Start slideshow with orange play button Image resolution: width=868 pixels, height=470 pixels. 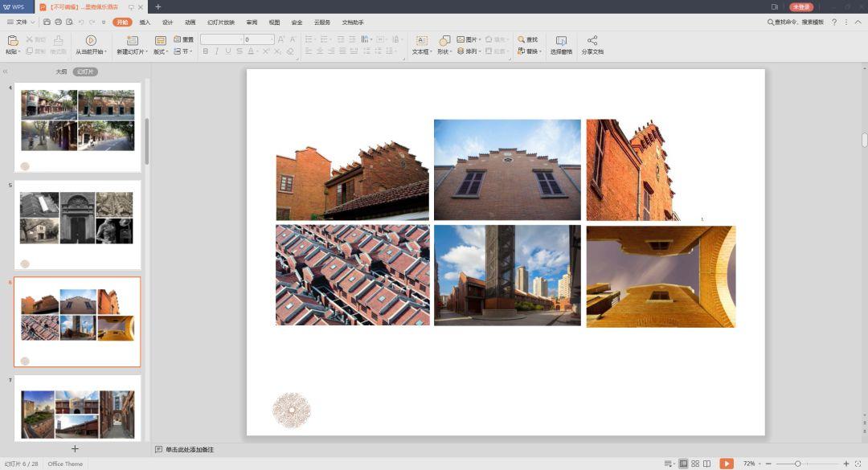[727, 464]
